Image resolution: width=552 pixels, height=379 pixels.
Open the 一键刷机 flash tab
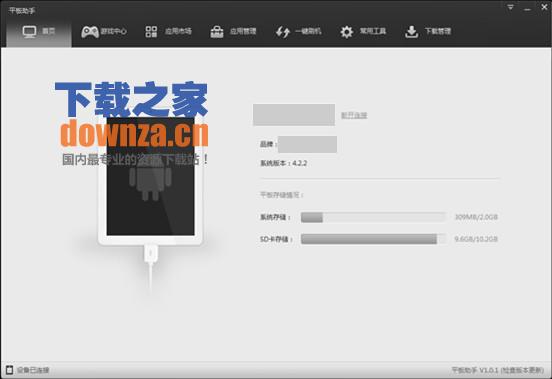pyautogui.click(x=298, y=32)
